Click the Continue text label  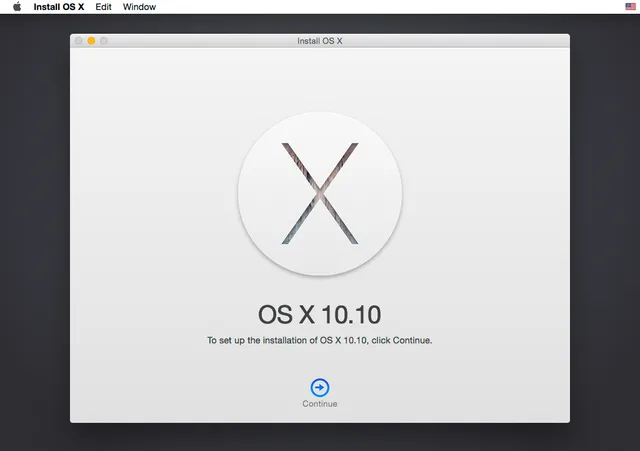(x=320, y=404)
